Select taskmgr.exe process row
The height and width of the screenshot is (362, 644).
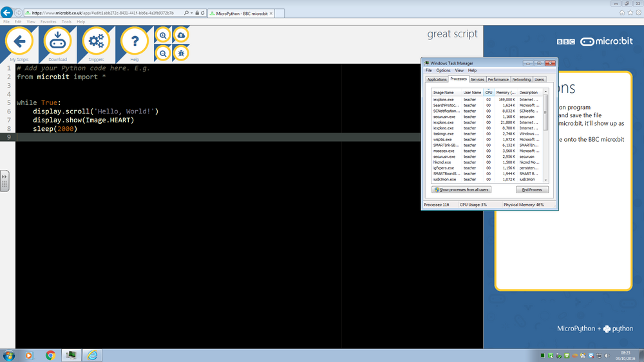coord(487,134)
